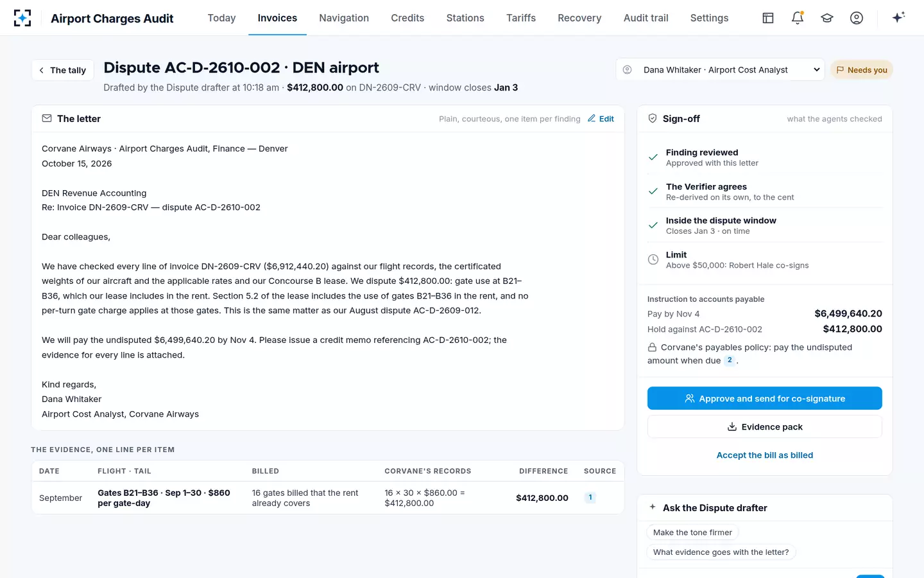This screenshot has width=924, height=578.
Task: Select the Invoices tab
Action: tap(277, 18)
